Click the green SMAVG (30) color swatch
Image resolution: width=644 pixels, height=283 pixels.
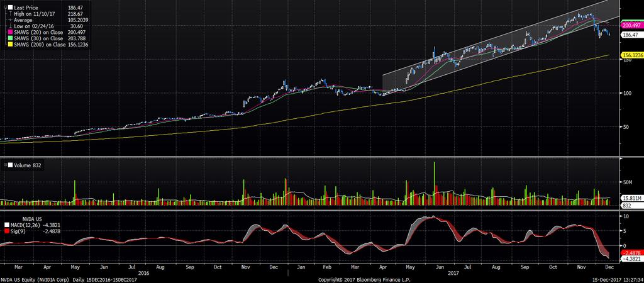(10, 38)
